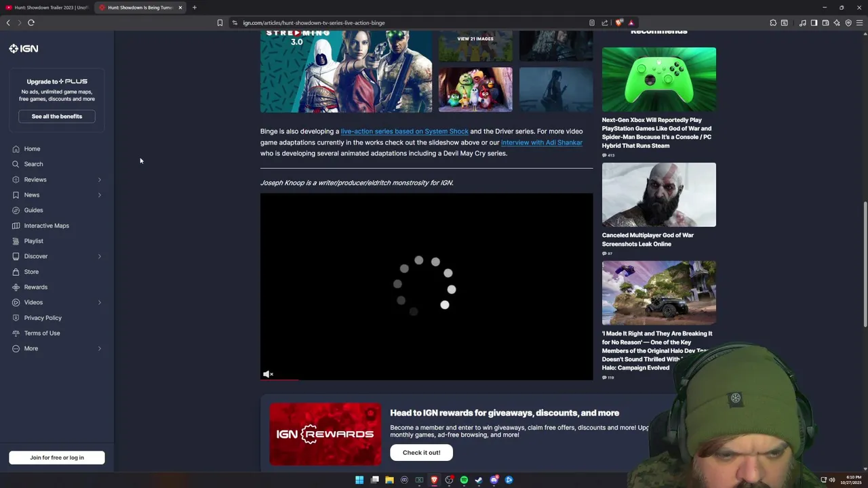Click the 413 comments count
Viewport: 868px width, 488px height.
[608, 155]
